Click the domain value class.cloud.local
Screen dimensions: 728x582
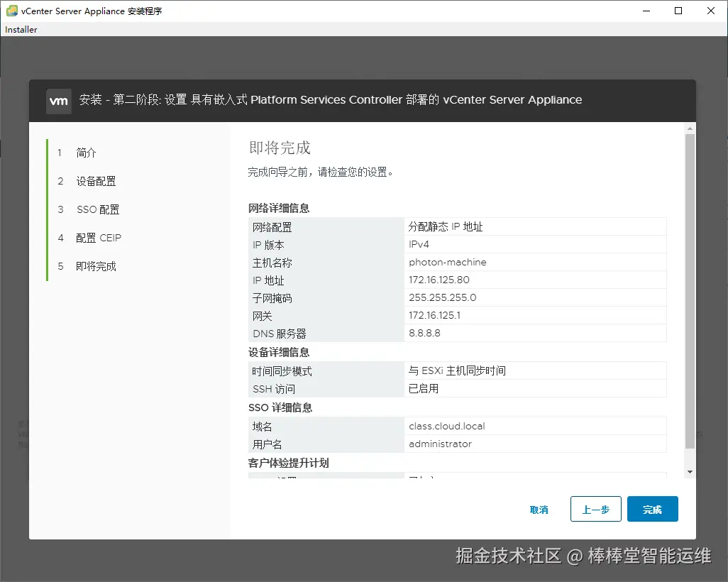coord(446,426)
